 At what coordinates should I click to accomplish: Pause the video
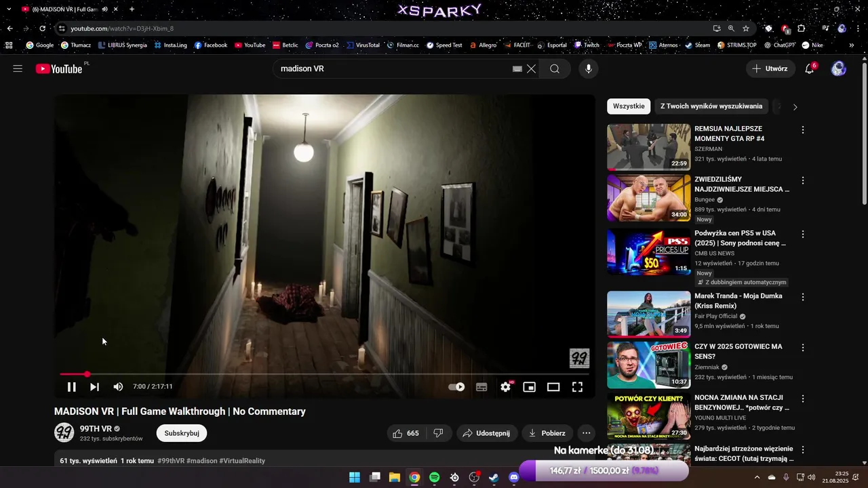click(x=71, y=387)
